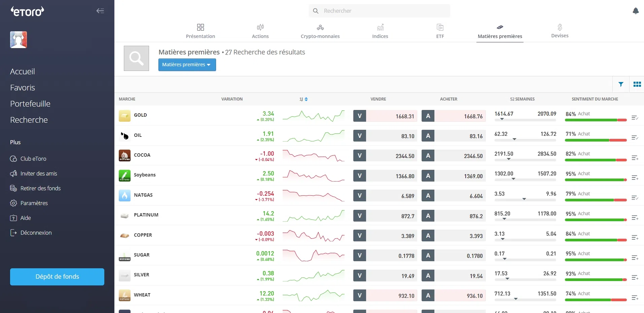The image size is (644, 313).
Task: Open the Présentation tab
Action: (201, 31)
